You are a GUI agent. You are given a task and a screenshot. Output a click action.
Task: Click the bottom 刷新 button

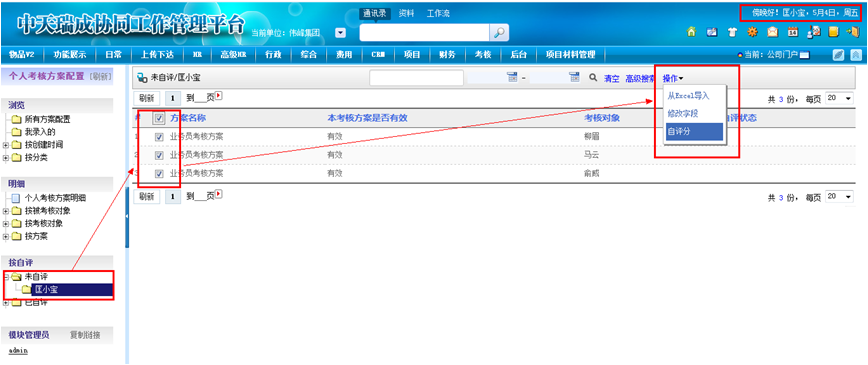146,196
